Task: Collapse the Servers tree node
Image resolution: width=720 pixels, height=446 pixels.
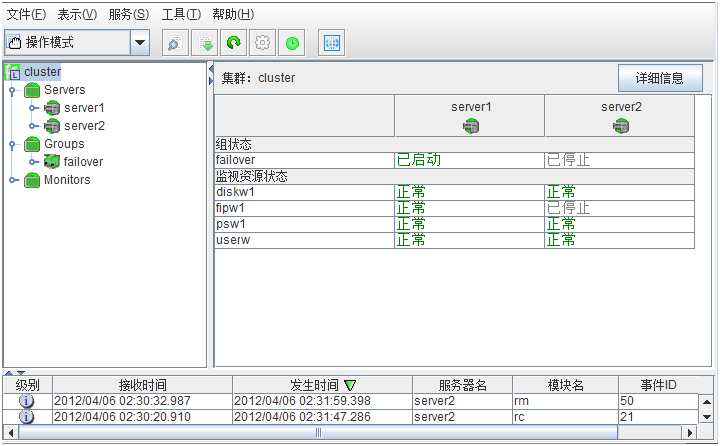Action: click(13, 90)
